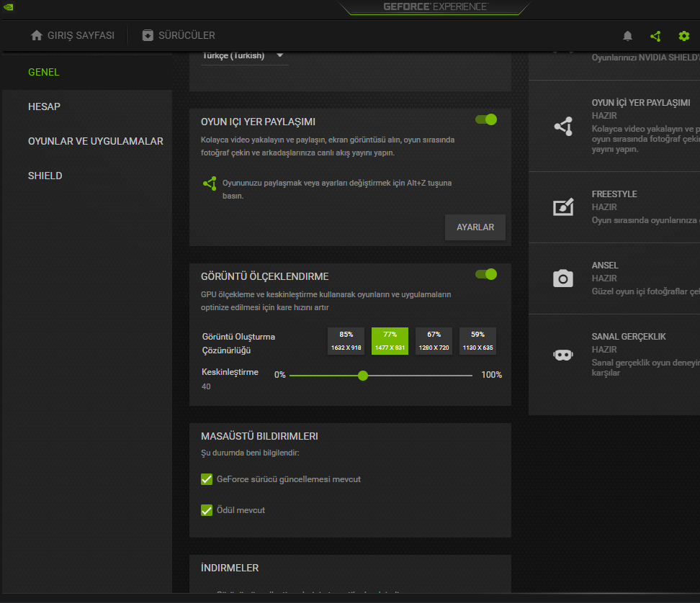Click the Sanal Gerçeklik VR headset icon
The image size is (700, 603).
click(x=563, y=355)
